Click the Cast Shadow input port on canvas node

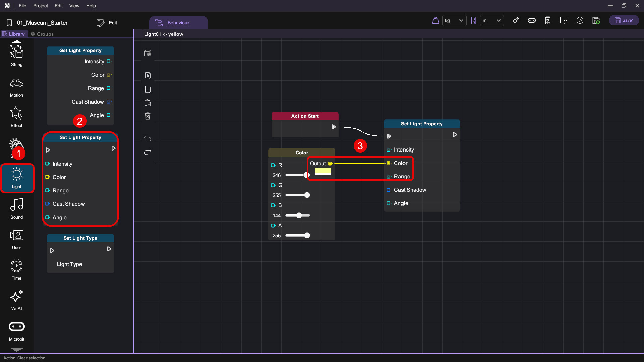pyautogui.click(x=389, y=190)
